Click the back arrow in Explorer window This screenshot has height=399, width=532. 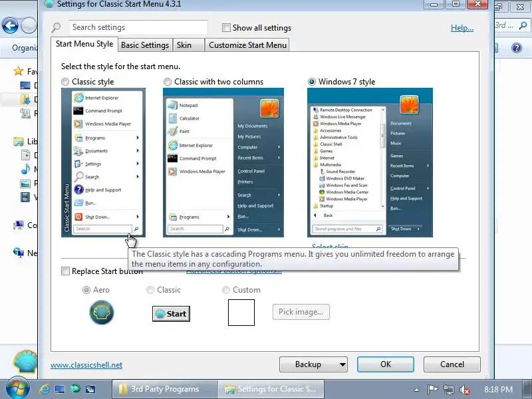10,25
